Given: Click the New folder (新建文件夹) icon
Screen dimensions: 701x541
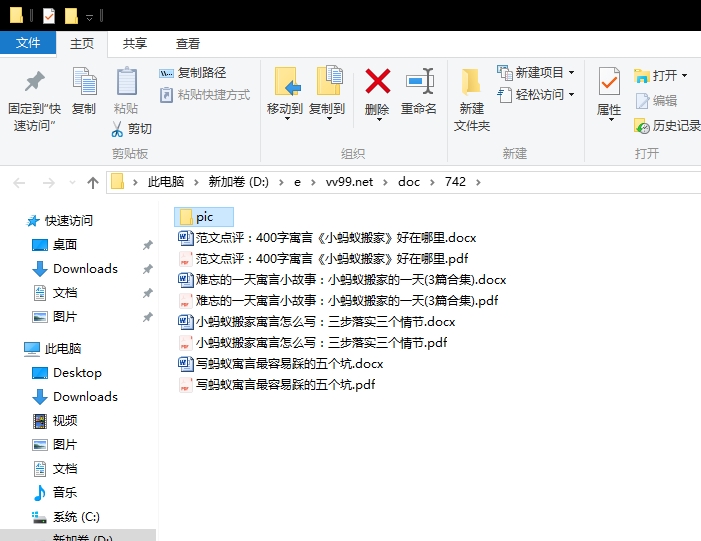Looking at the screenshot, I should [471, 82].
